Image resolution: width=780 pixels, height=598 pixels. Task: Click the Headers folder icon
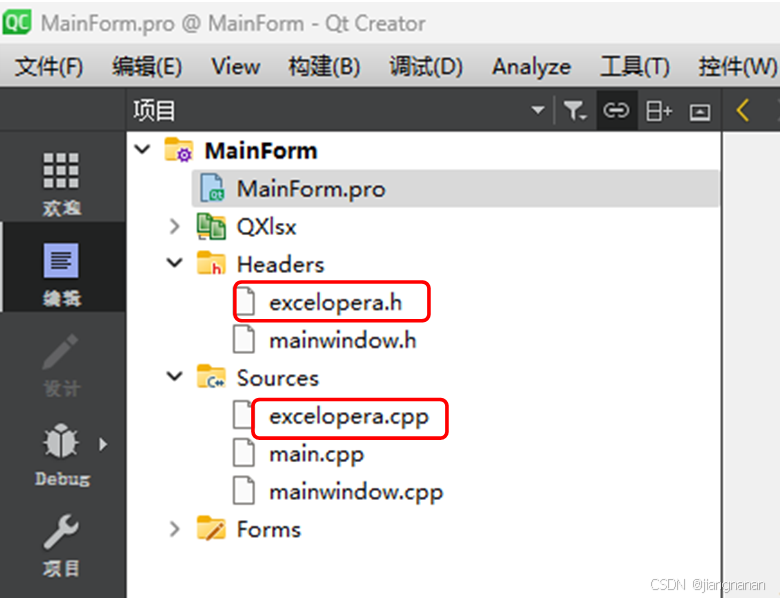pyautogui.click(x=211, y=263)
